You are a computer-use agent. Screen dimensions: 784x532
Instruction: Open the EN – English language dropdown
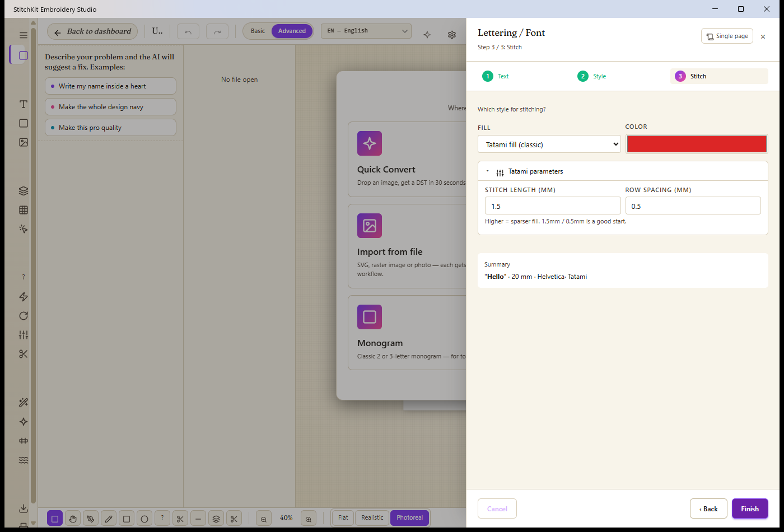tap(366, 31)
